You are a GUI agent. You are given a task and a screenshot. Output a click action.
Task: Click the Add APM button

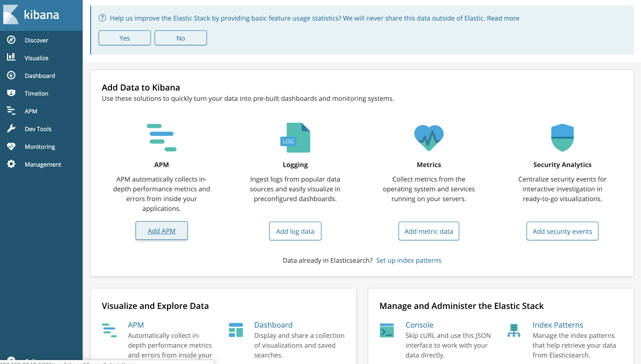(x=161, y=231)
